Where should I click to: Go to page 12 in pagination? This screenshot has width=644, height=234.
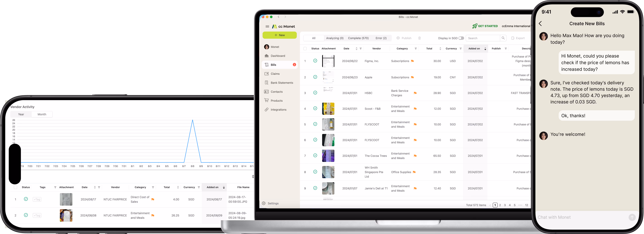click(x=526, y=205)
